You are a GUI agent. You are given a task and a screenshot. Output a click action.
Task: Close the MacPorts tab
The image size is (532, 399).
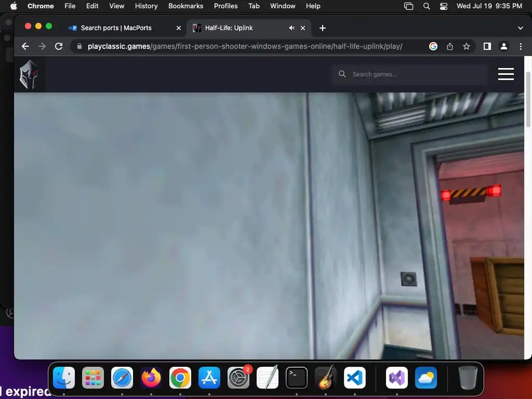click(x=179, y=28)
